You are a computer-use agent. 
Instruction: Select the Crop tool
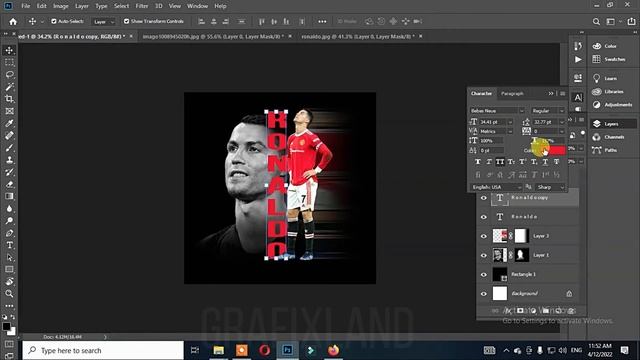pos(9,99)
